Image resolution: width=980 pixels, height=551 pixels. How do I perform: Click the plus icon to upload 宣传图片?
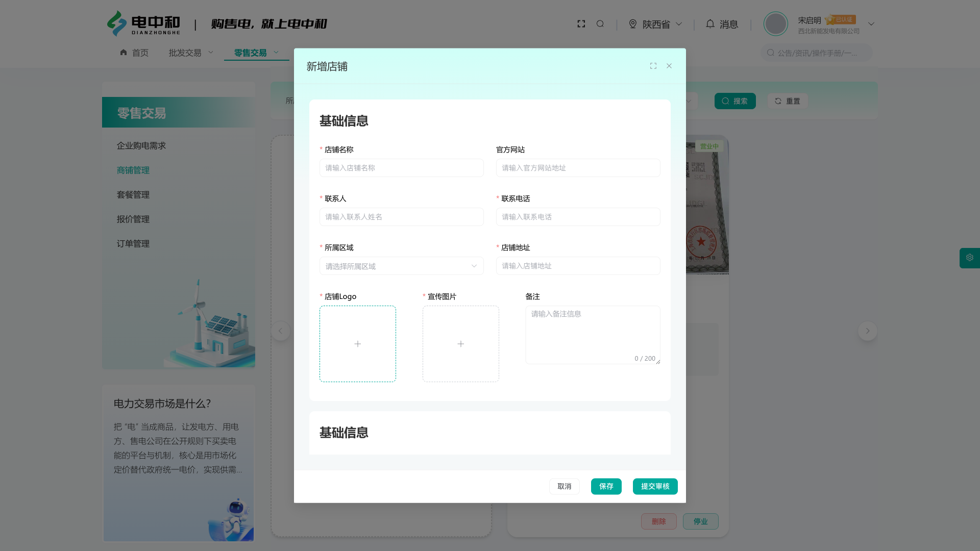[x=461, y=344]
